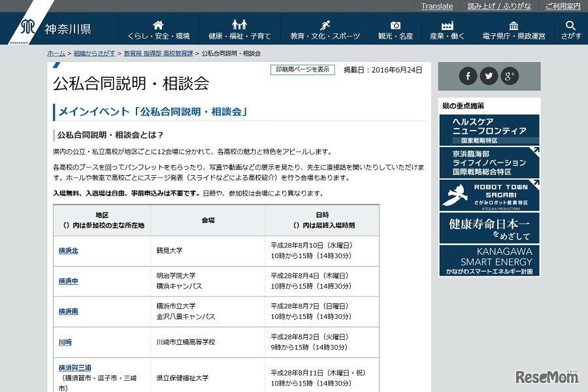Click the factory icon for 産業・働く
588x392 pixels.
coord(446,25)
